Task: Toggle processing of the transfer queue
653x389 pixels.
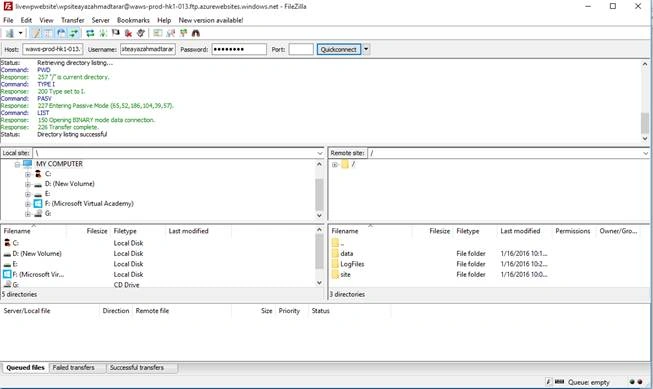Action: (103, 33)
